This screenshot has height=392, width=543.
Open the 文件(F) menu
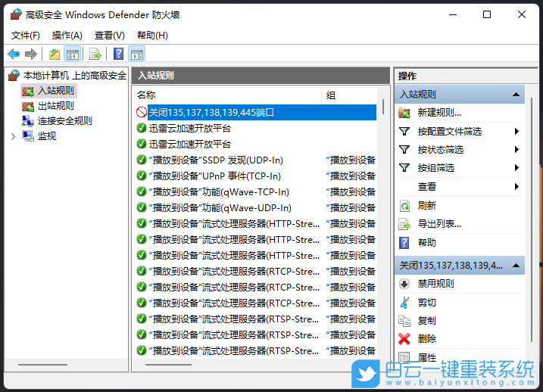coord(25,36)
